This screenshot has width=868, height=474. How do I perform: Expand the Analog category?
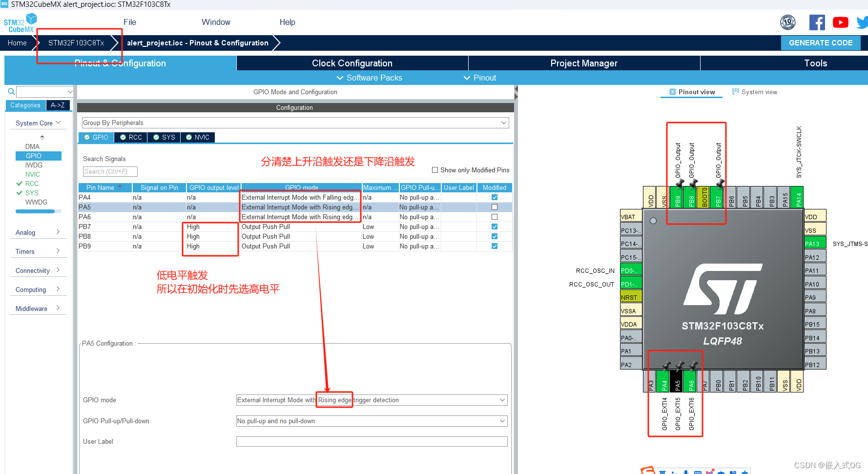38,232
